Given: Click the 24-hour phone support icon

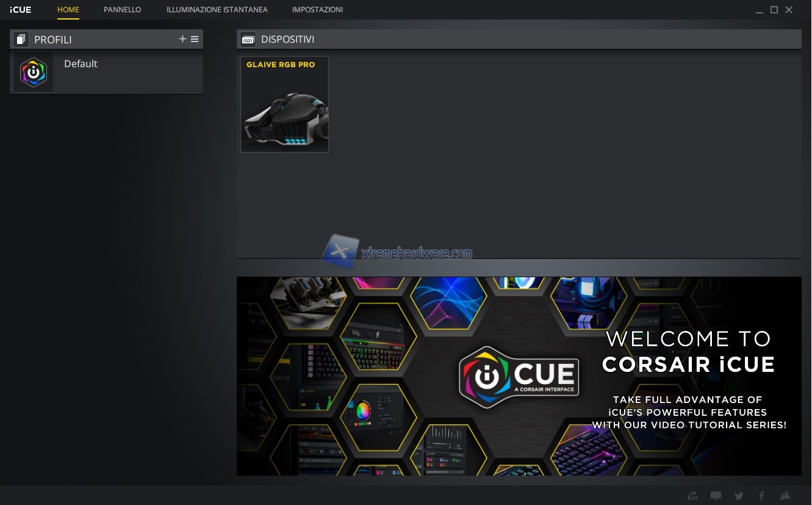Looking at the screenshot, I should point(692,496).
